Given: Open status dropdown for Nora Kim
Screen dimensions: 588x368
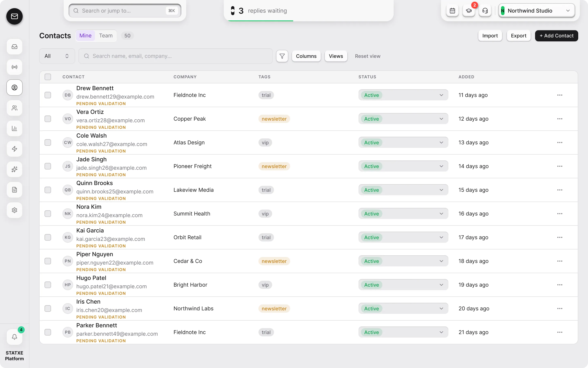Looking at the screenshot, I should click(x=403, y=214).
